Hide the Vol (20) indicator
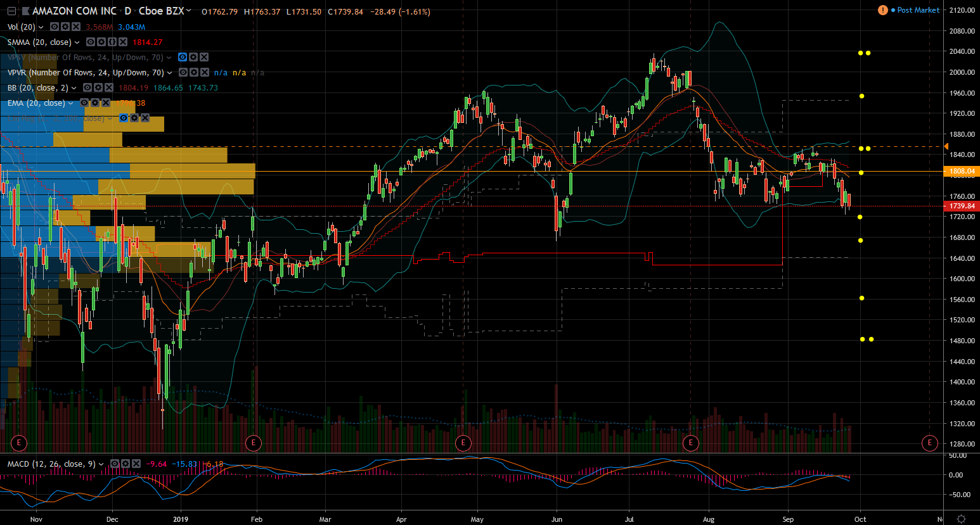 (x=55, y=27)
